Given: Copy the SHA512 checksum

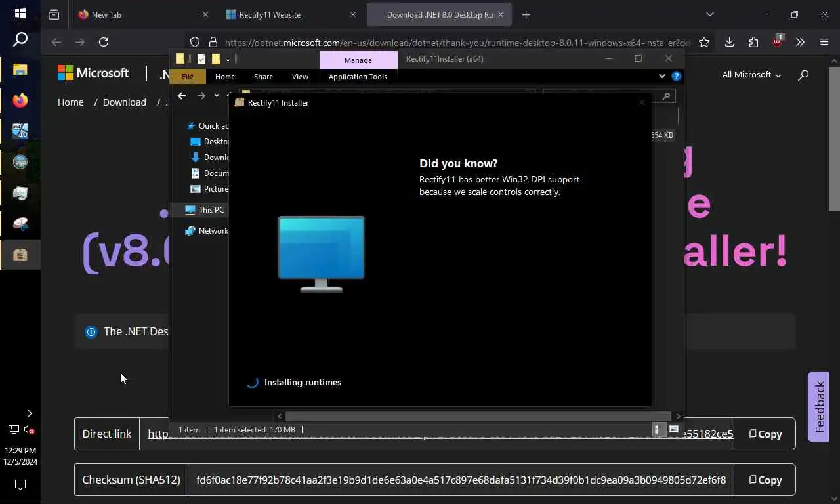Looking at the screenshot, I should pyautogui.click(x=765, y=480).
